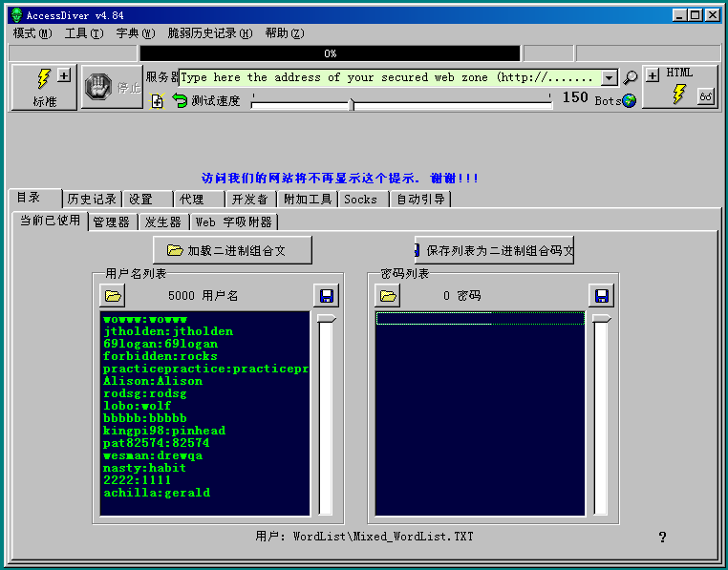The width and height of the screenshot is (728, 570).
Task: Switch to the 开发者 tab
Action: pos(250,200)
